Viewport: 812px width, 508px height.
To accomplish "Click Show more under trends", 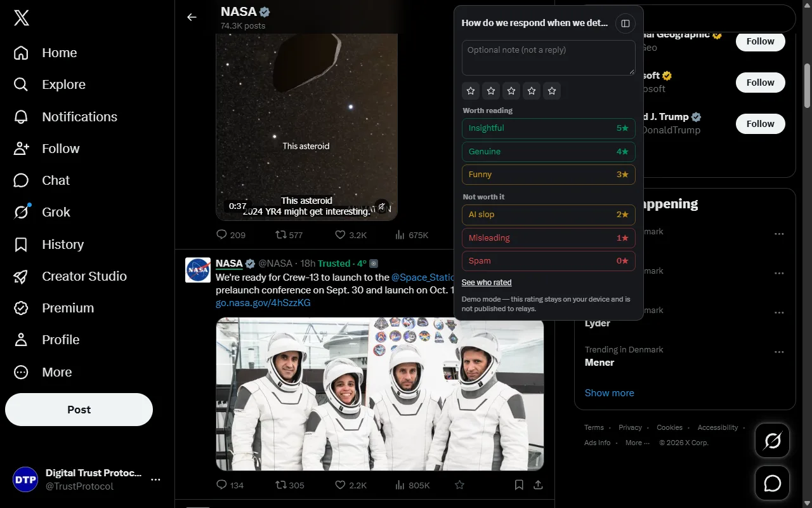I will 609,393.
